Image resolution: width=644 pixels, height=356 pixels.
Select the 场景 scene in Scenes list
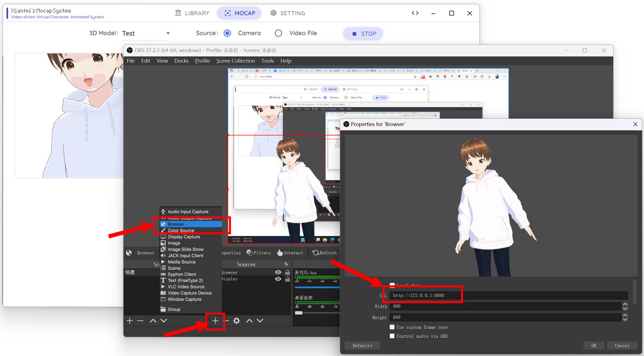click(142, 272)
